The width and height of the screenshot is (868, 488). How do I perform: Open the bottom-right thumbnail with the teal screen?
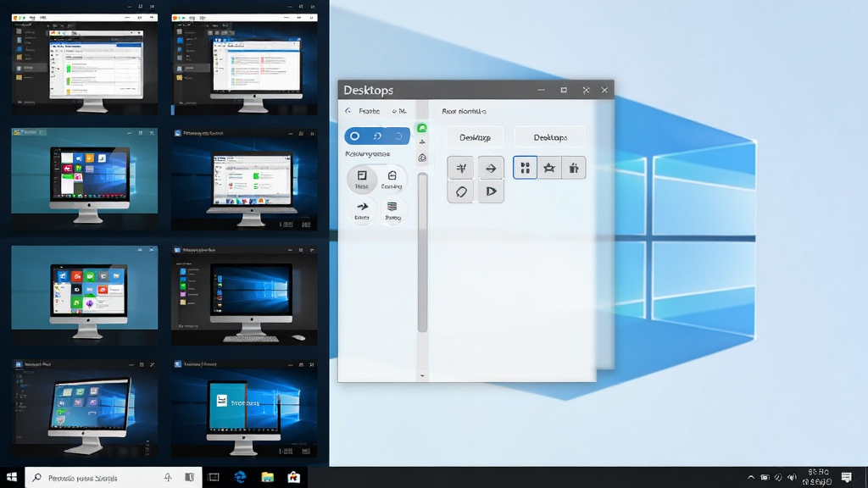[245, 408]
